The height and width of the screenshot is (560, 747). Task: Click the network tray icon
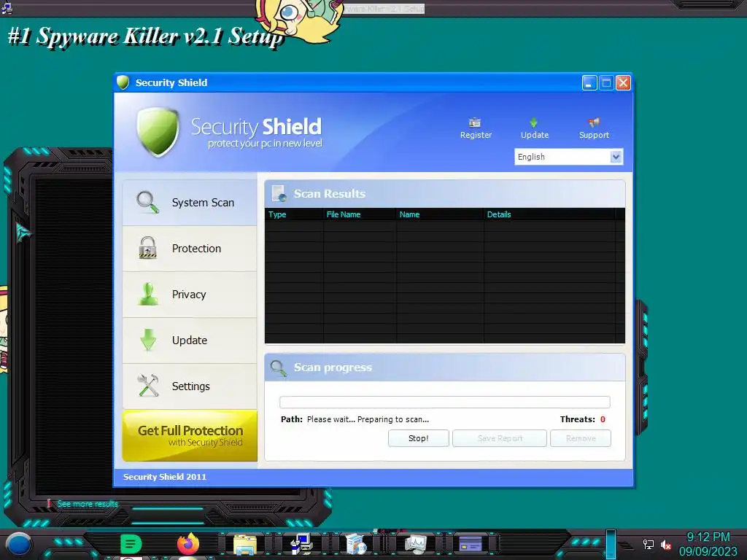tap(648, 544)
